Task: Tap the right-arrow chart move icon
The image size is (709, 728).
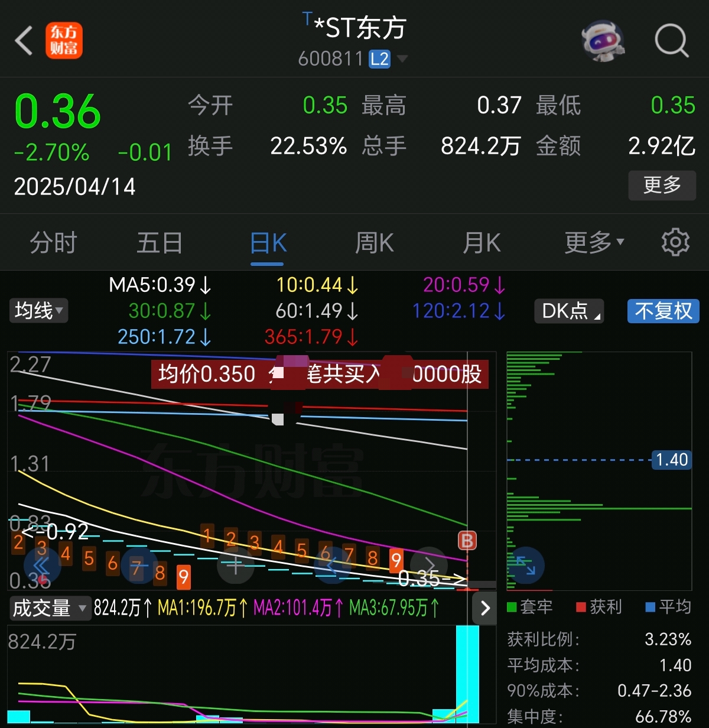Action: [429, 565]
